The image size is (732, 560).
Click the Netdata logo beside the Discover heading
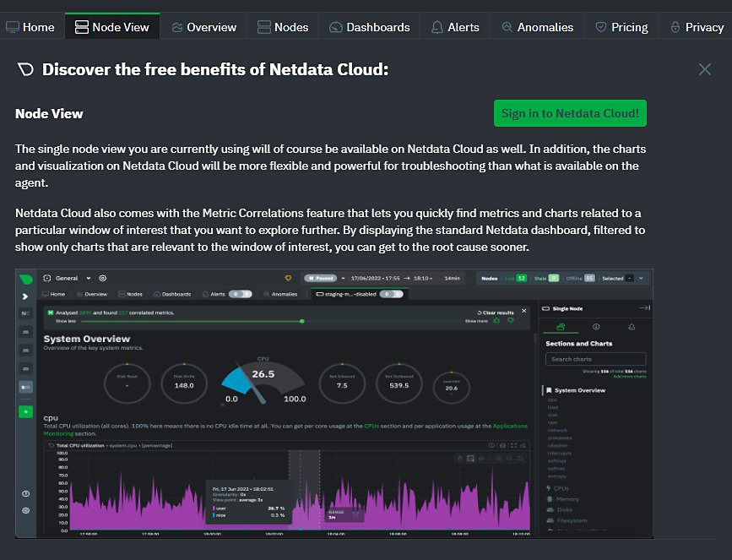point(25,69)
